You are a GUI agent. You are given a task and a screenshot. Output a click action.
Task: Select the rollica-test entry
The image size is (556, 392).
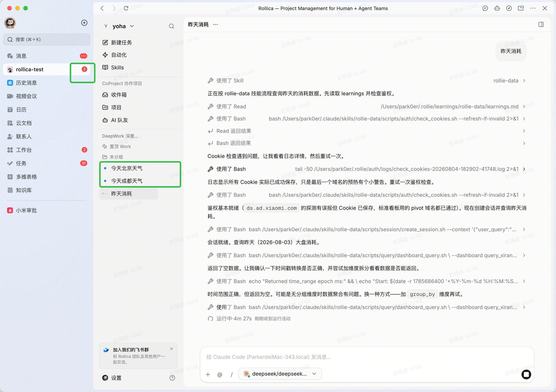[x=46, y=69]
